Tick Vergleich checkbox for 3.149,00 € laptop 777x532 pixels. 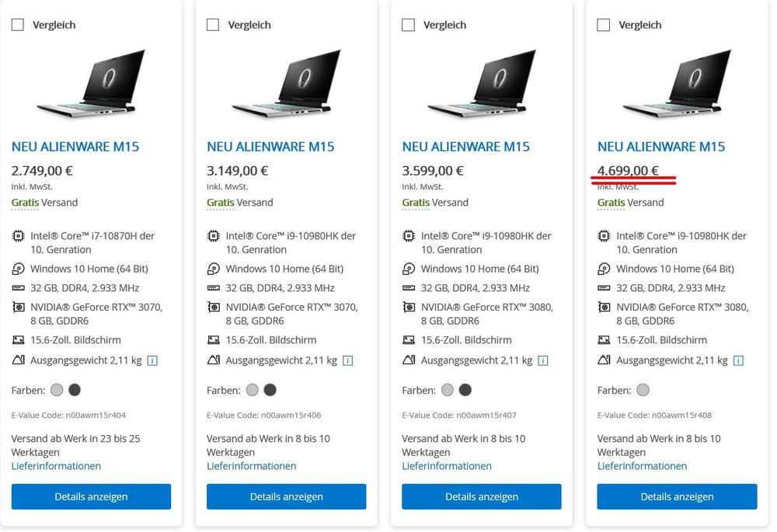[x=213, y=25]
